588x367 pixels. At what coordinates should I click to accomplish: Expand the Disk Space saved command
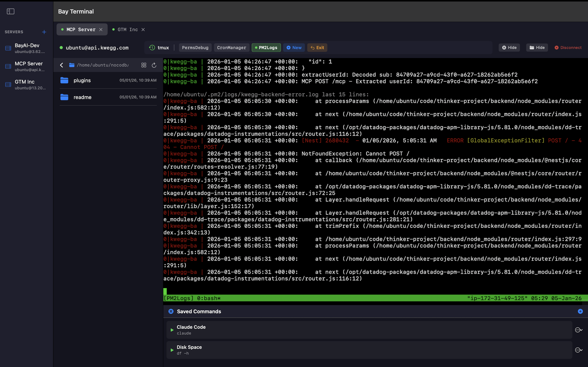coord(172,350)
